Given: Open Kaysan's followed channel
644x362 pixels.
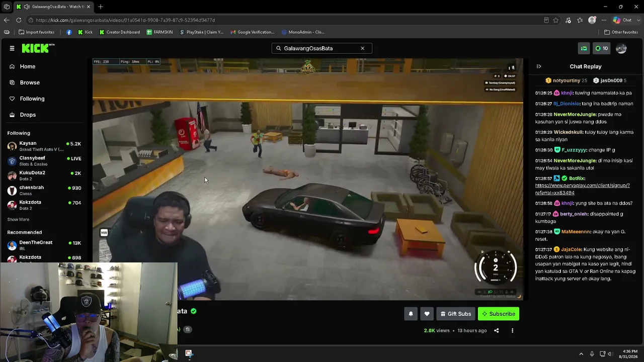Looking at the screenshot, I should (x=44, y=146).
